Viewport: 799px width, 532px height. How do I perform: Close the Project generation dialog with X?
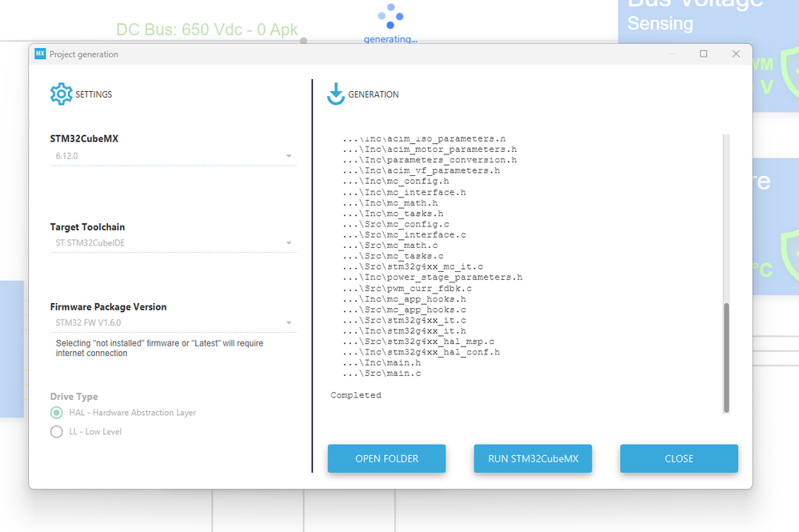[736, 54]
